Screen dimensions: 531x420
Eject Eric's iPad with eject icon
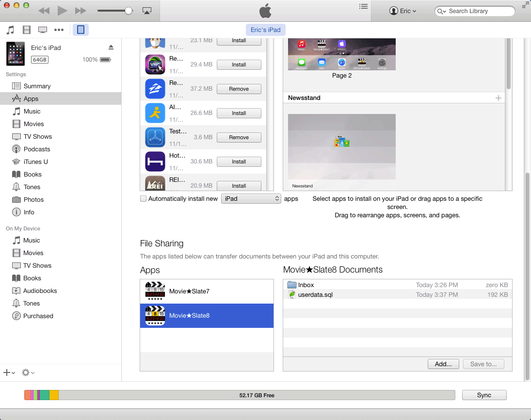(x=111, y=47)
